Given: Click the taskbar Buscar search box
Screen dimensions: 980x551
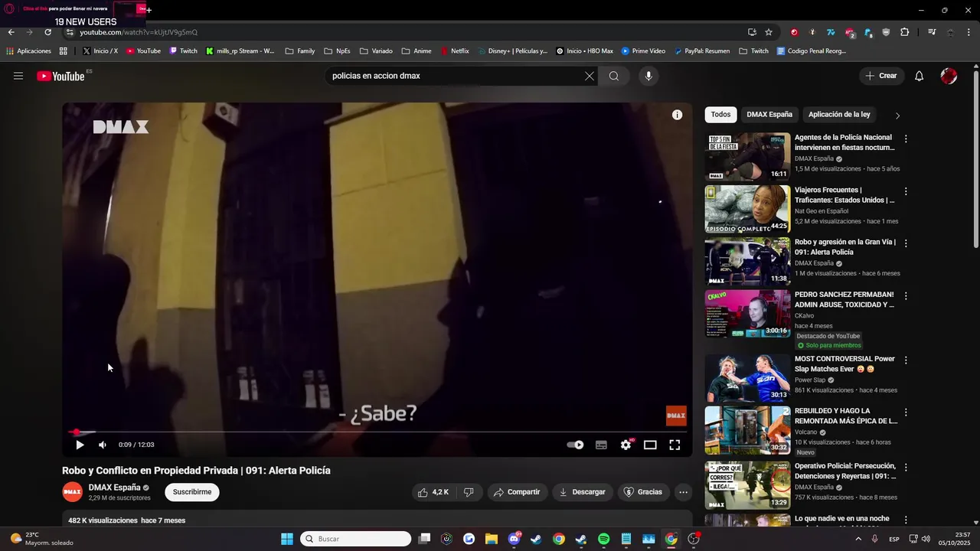Looking at the screenshot, I should pyautogui.click(x=356, y=539).
